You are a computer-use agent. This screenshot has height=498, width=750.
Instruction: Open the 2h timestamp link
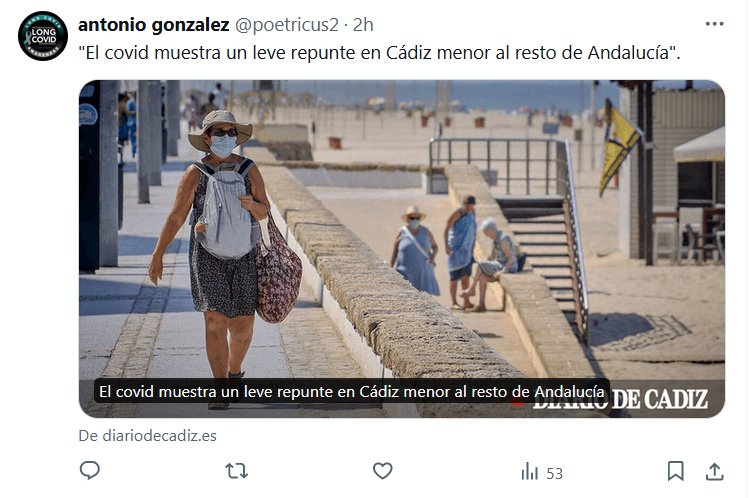coord(363,25)
